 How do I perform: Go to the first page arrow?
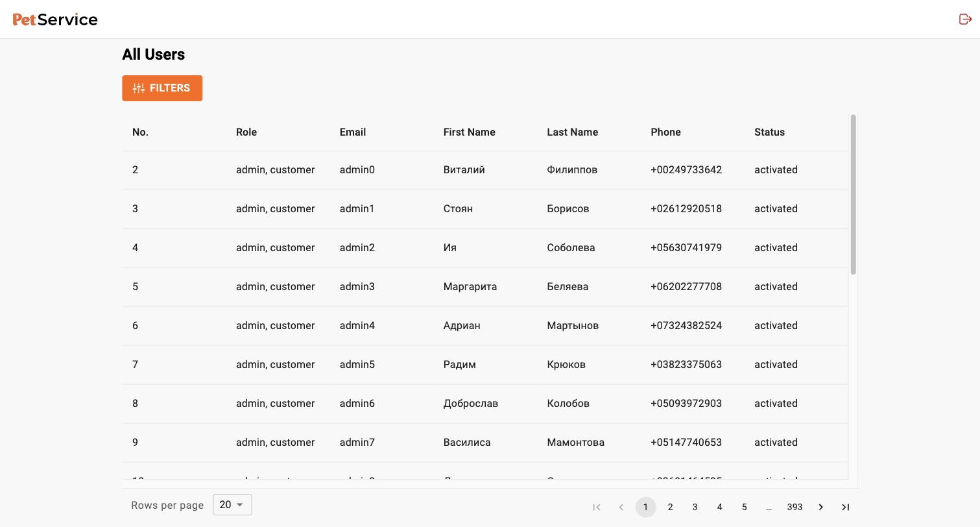(x=597, y=507)
